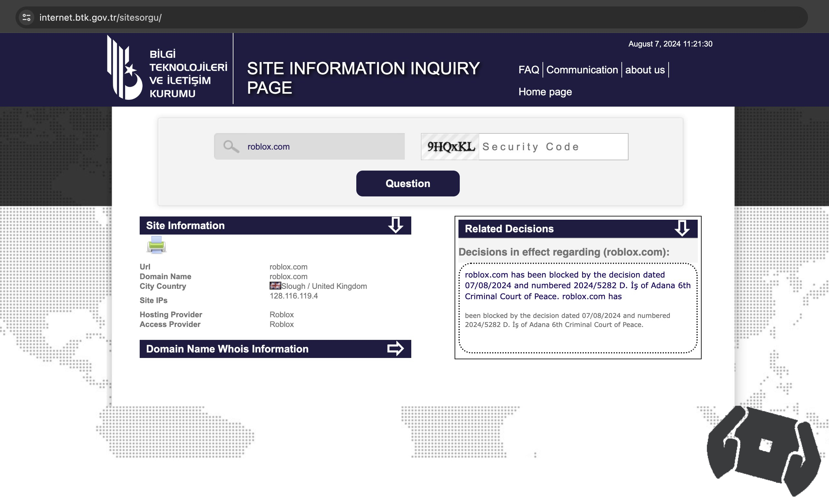Click the Roblox logo graphic at bottom right

point(764,451)
